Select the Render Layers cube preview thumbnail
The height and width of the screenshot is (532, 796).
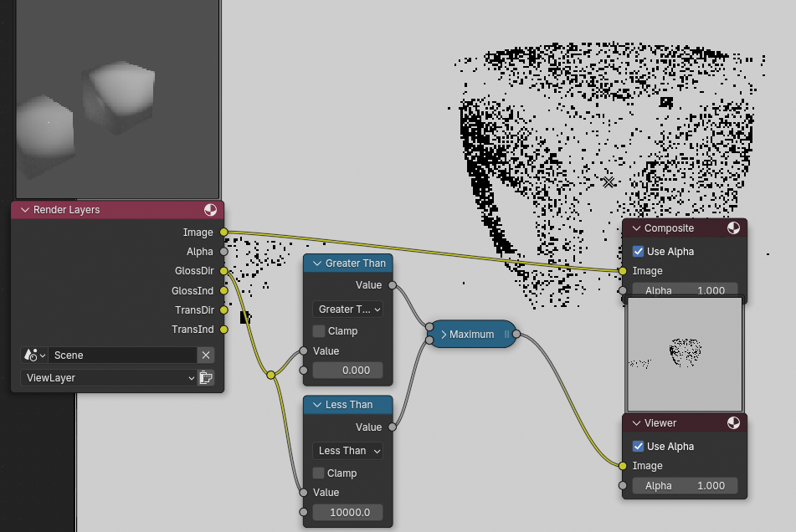point(118,99)
